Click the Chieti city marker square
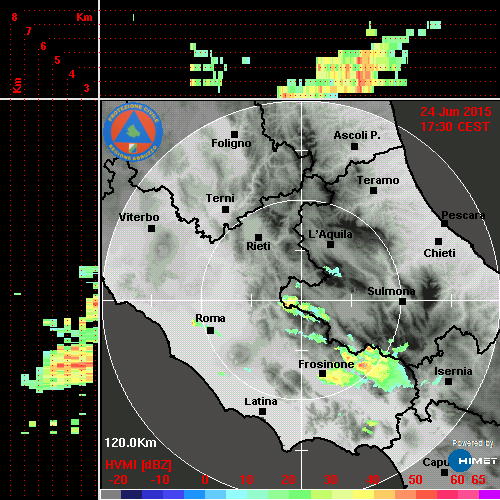The height and width of the screenshot is (500, 500). tap(439, 241)
